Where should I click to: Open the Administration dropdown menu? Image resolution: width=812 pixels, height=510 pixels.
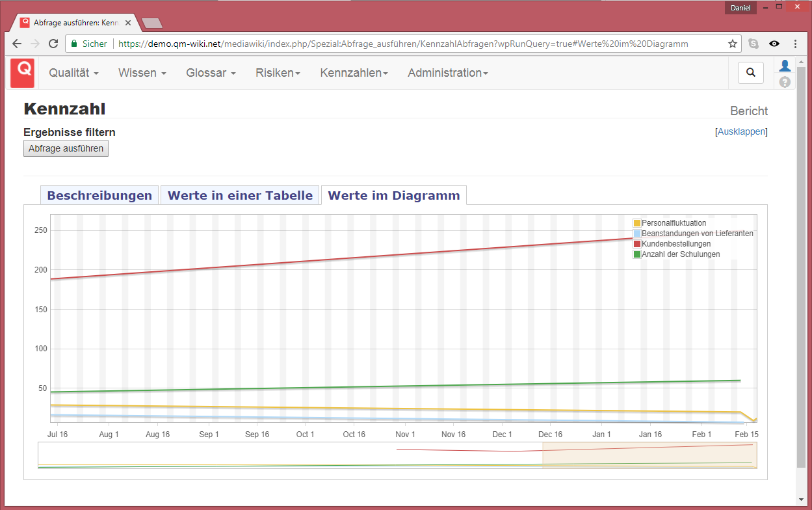tap(447, 73)
